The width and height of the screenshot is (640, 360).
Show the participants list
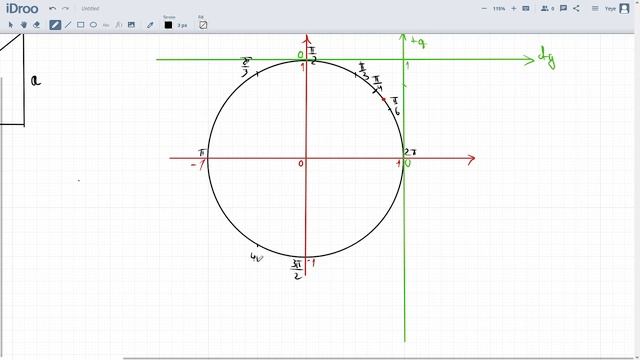click(547, 9)
